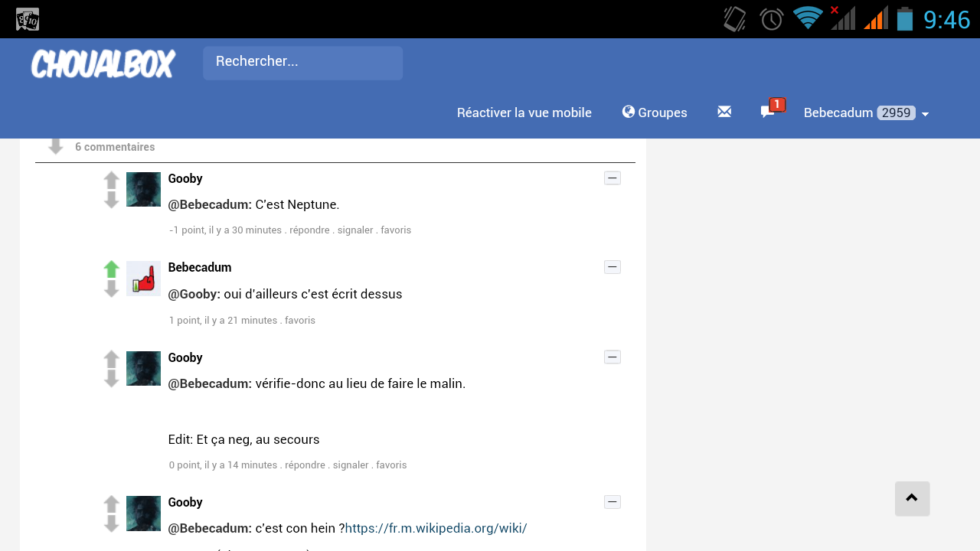Focus the Rechercher search field
The image size is (980, 551).
pyautogui.click(x=302, y=63)
